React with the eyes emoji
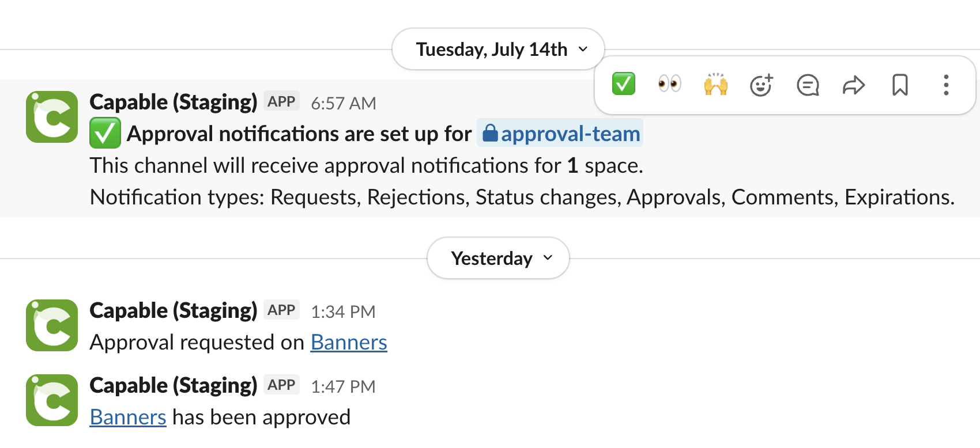 tap(669, 85)
